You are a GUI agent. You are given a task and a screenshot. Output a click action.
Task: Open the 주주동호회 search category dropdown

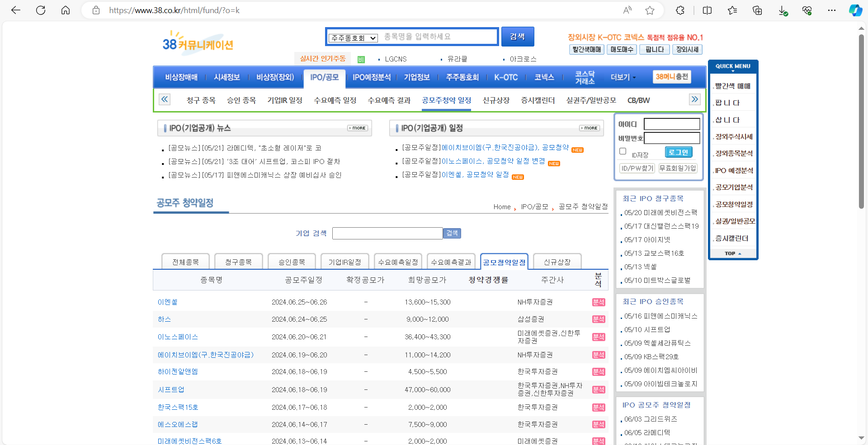[x=353, y=38]
